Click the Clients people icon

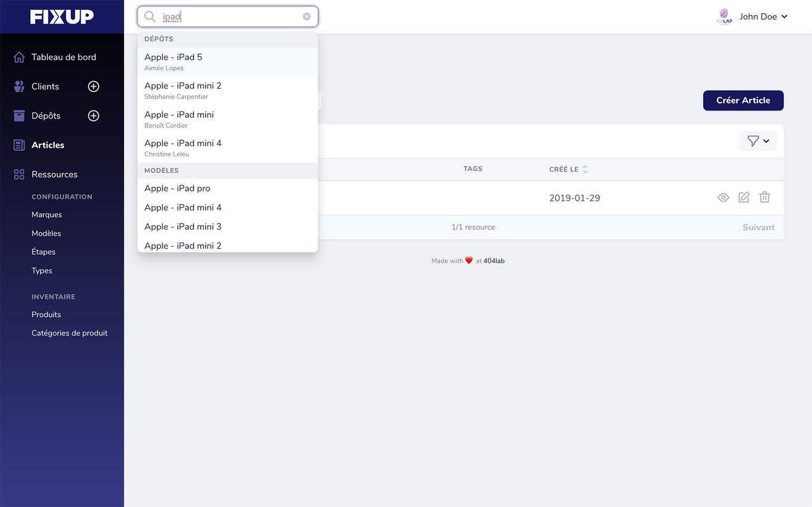click(x=19, y=87)
